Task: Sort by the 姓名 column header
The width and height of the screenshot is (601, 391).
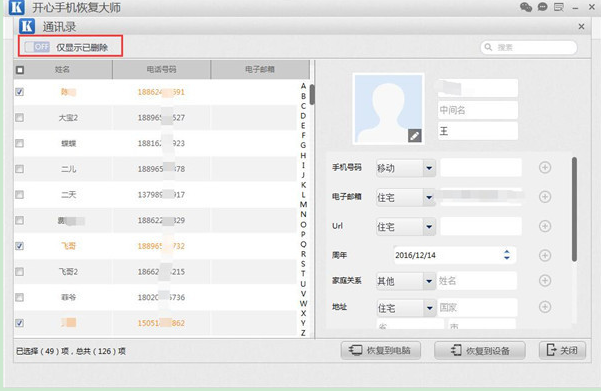Action: pos(62,69)
